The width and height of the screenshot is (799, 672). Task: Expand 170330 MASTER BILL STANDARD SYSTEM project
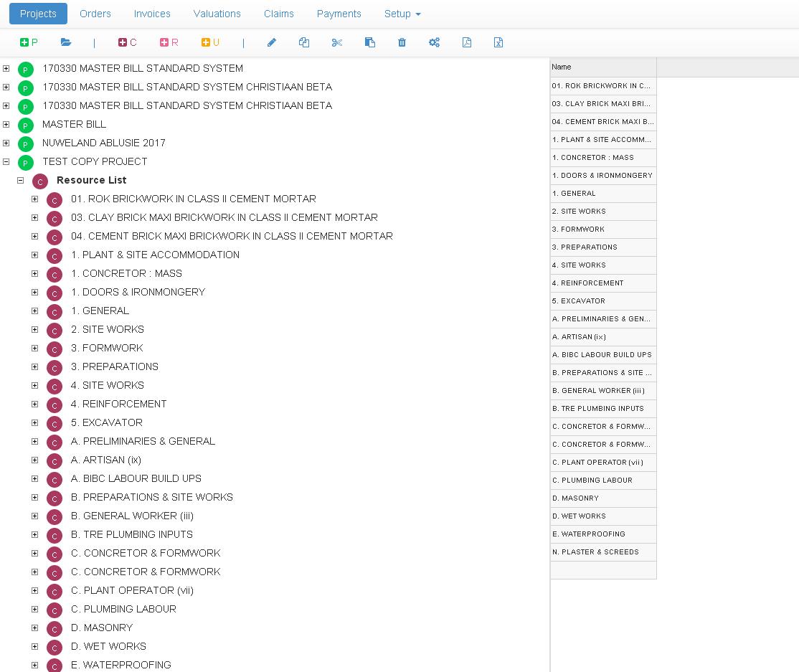click(x=6, y=68)
